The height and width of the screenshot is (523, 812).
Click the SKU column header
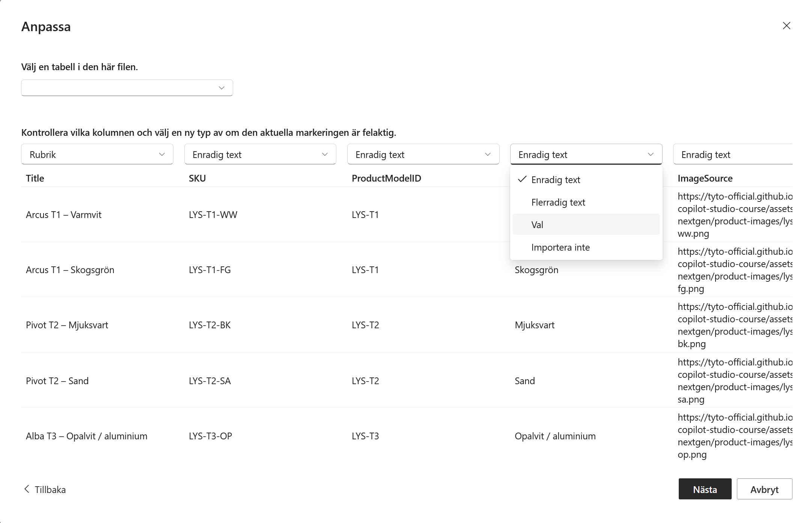pyautogui.click(x=197, y=178)
